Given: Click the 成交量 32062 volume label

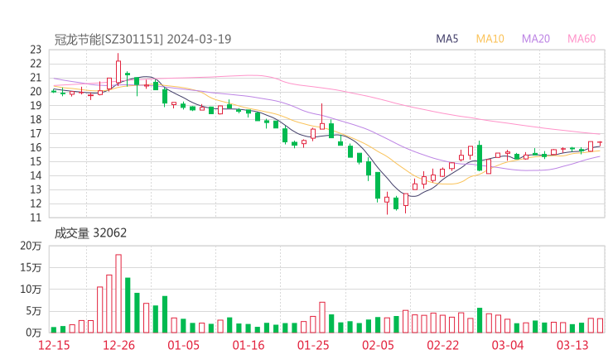Looking at the screenshot, I should tap(90, 233).
